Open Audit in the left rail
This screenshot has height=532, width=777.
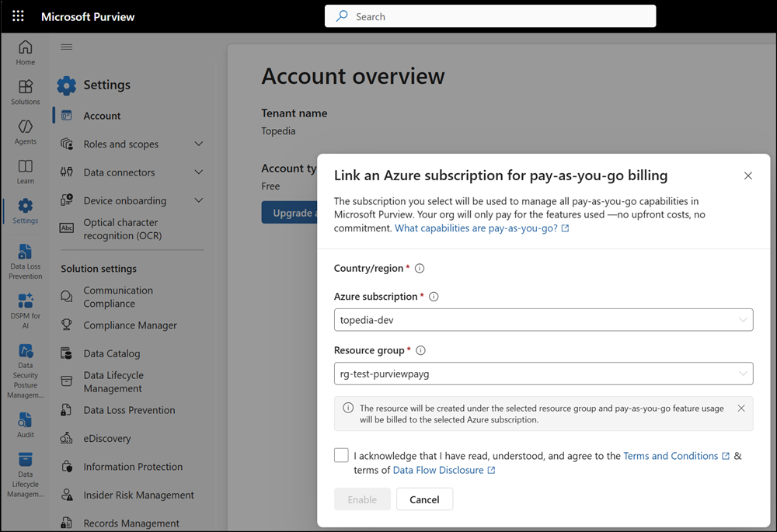click(x=26, y=425)
